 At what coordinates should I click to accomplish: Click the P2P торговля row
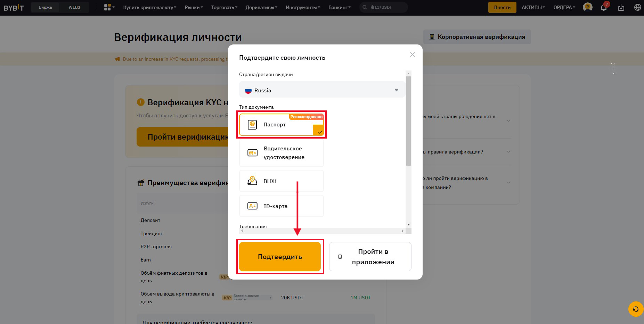156,247
